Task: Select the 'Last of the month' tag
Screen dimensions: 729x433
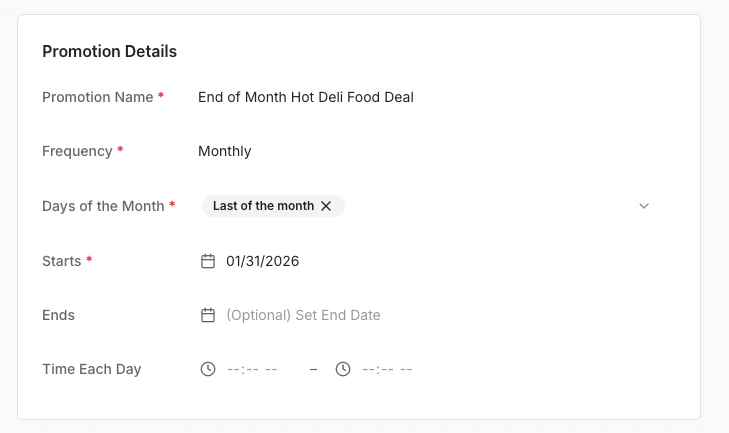Action: pyautogui.click(x=263, y=206)
